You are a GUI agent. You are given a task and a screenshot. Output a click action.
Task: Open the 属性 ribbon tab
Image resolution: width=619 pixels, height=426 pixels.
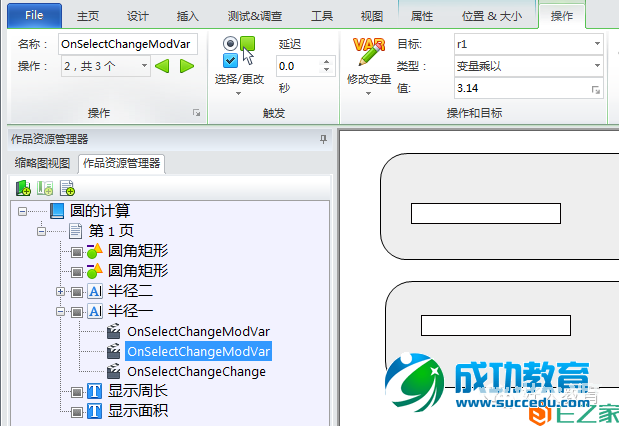(x=422, y=16)
